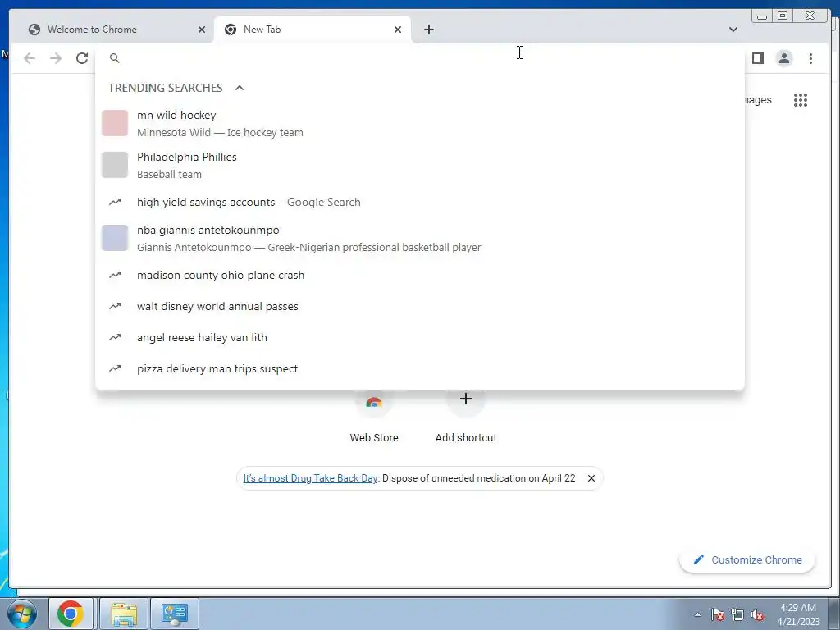Choose high yield savings accounts suggestion
This screenshot has width=840, height=630.
pyautogui.click(x=420, y=202)
